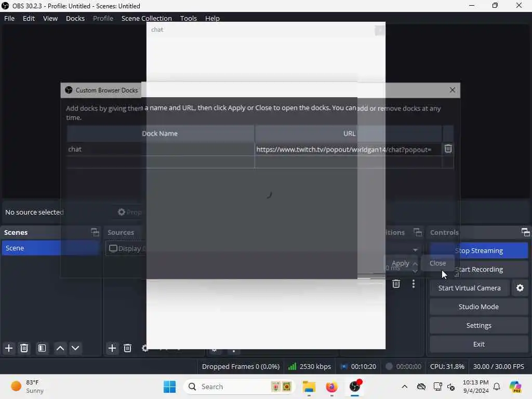Pop out the Transitions dock panel

(418, 232)
